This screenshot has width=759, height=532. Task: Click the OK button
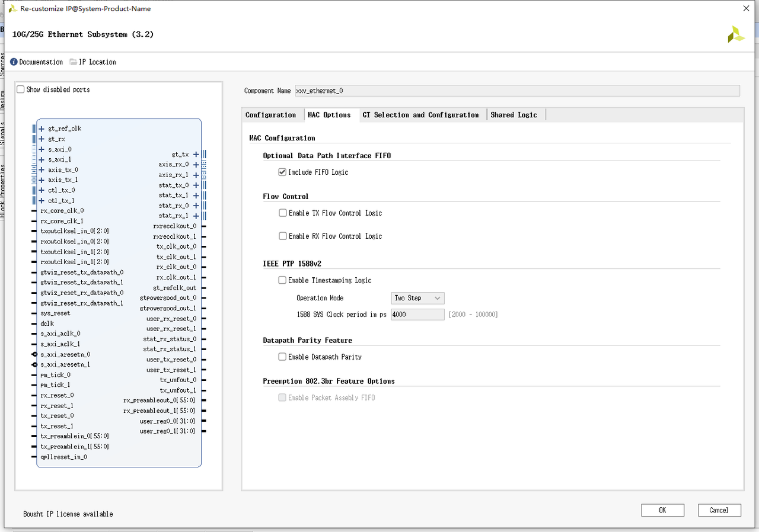pos(662,510)
